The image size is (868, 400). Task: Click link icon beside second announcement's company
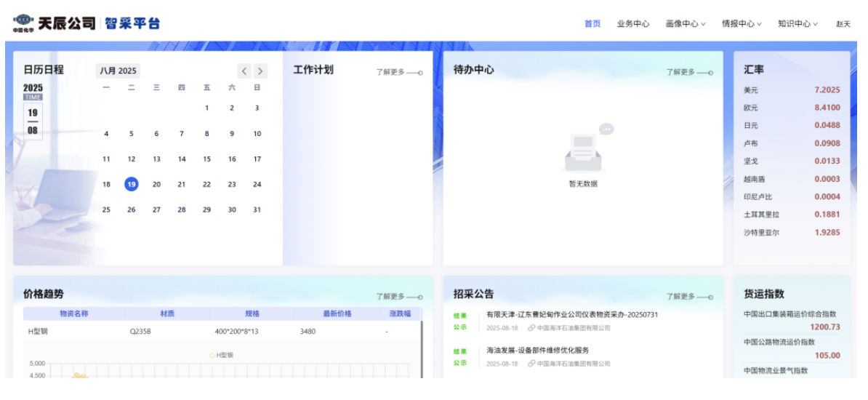532,364
